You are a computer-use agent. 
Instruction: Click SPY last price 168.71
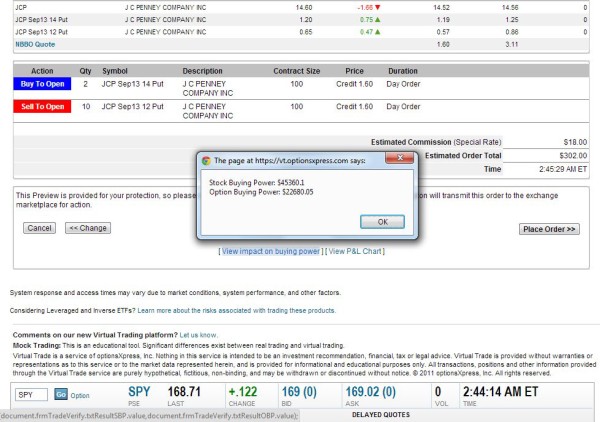(184, 392)
